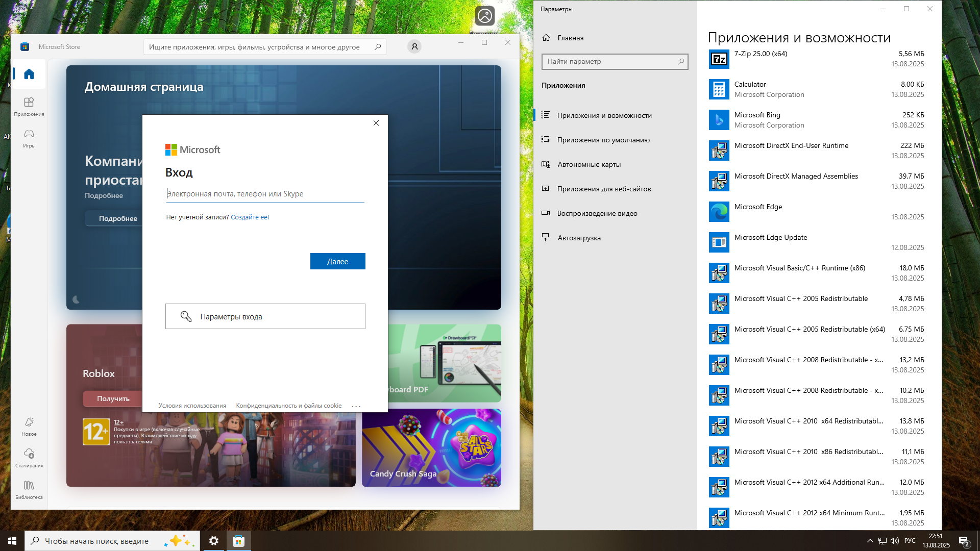The image size is (980, 551).
Task: Open Игры section in Store sidebar
Action: point(29,138)
